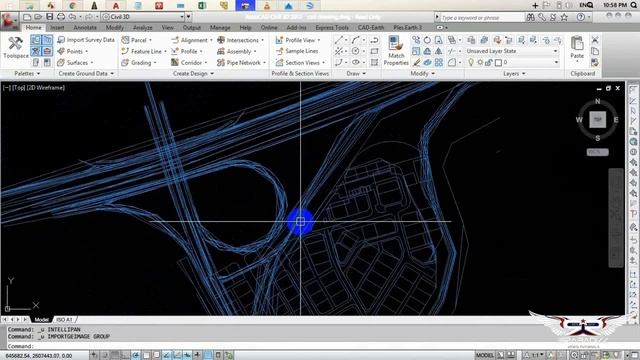Screen dimensions: 640x360
Task: Click the Sample Lines tool
Action: (x=297, y=51)
